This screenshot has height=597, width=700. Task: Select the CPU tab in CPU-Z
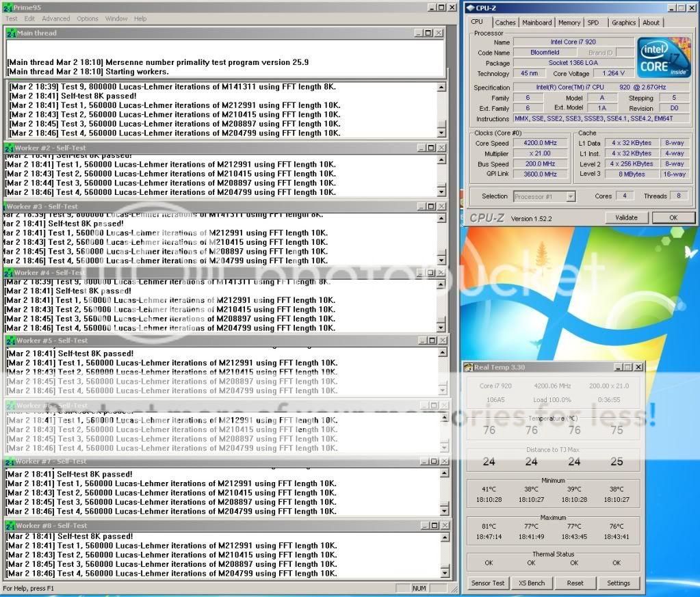(477, 22)
